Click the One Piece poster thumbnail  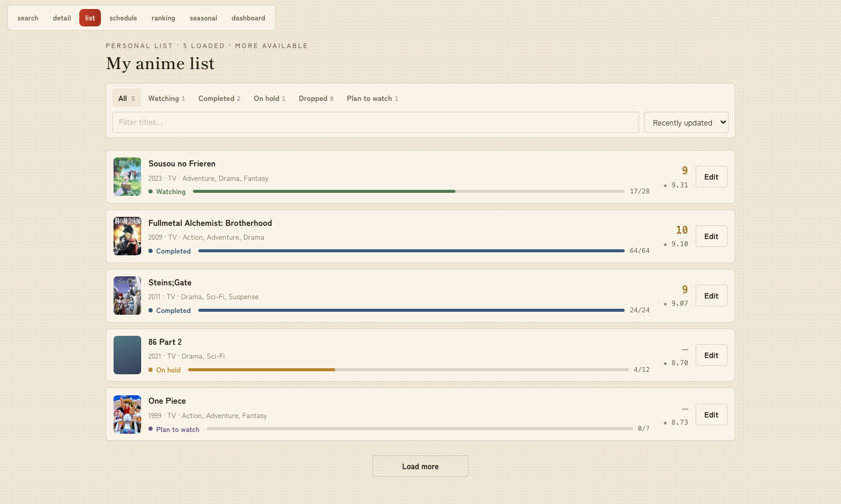point(127,414)
